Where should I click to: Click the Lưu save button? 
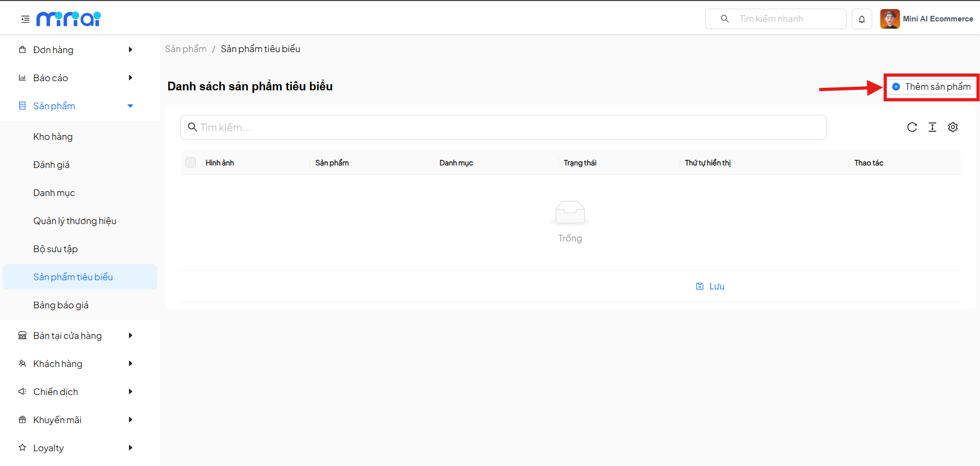(x=710, y=286)
